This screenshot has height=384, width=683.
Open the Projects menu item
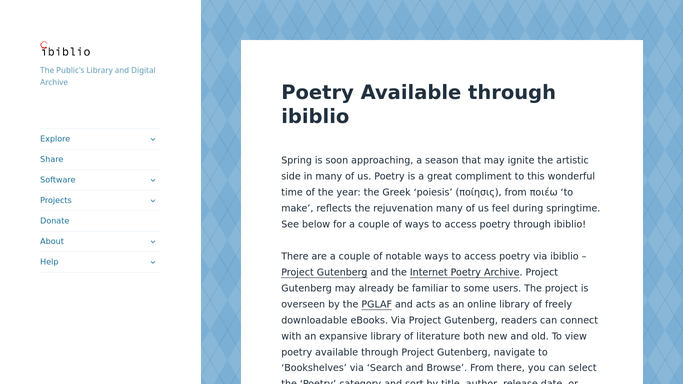pos(56,200)
